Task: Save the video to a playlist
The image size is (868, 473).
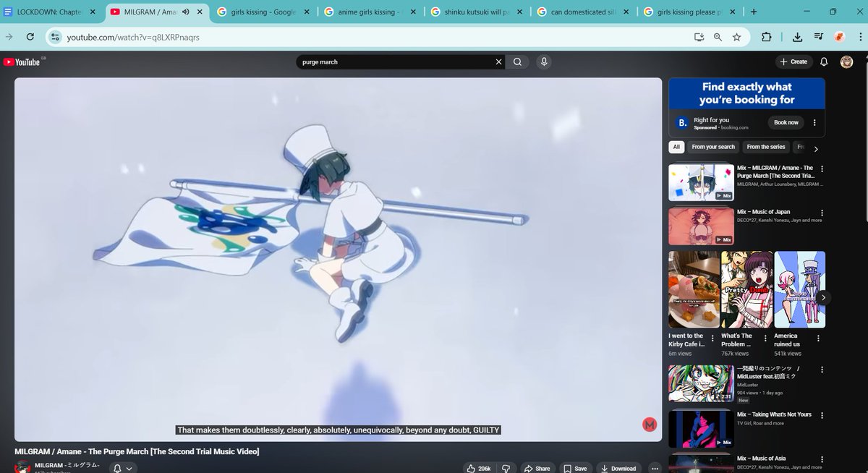Action: (x=575, y=468)
